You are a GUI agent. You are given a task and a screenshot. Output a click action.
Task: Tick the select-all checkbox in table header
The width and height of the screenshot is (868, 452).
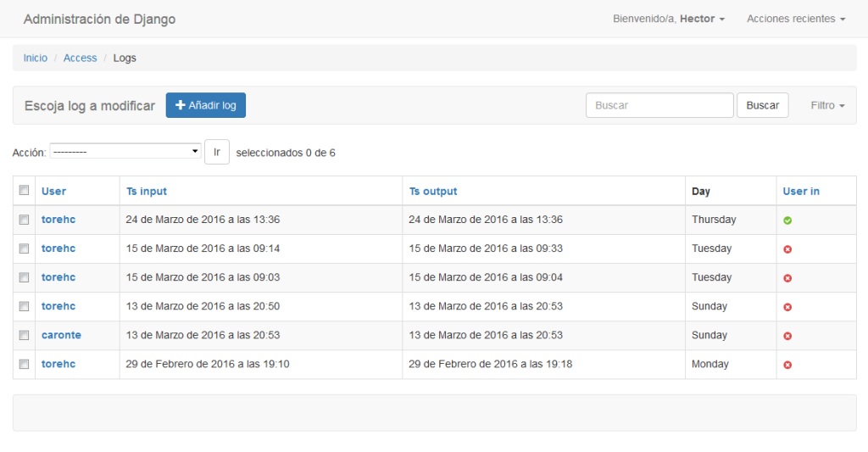click(24, 190)
